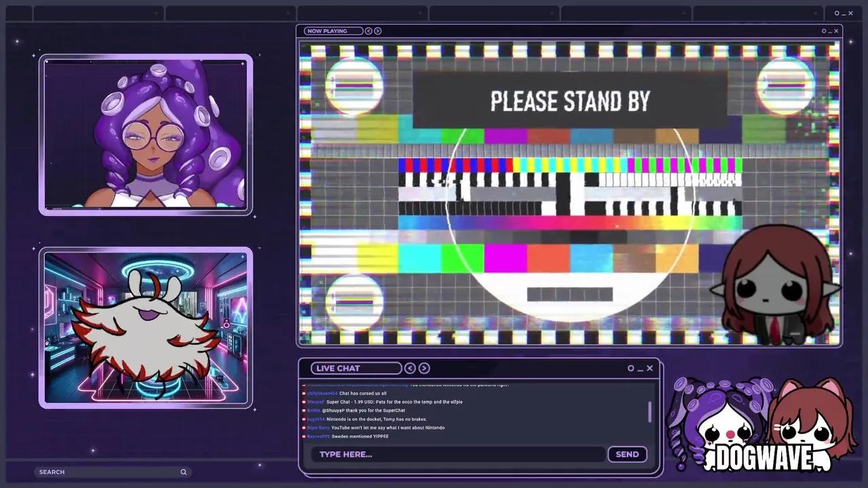The image size is (868, 488).
Task: Click the purple octopus-haired avatar panel
Action: tap(146, 135)
